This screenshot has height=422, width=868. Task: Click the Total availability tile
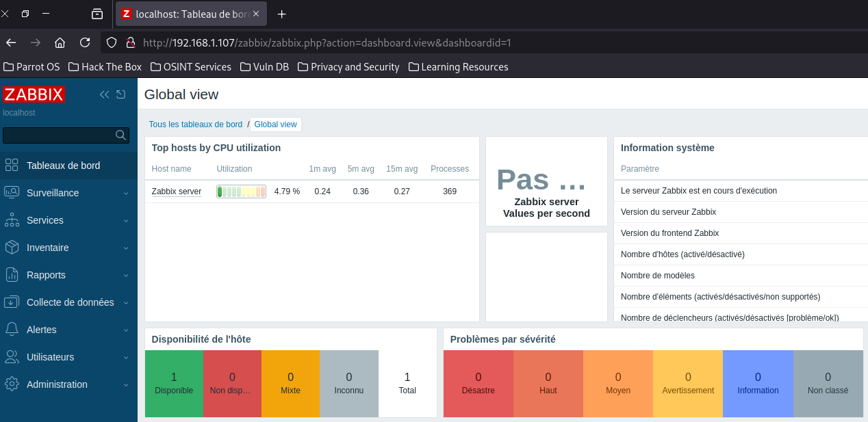(407, 384)
